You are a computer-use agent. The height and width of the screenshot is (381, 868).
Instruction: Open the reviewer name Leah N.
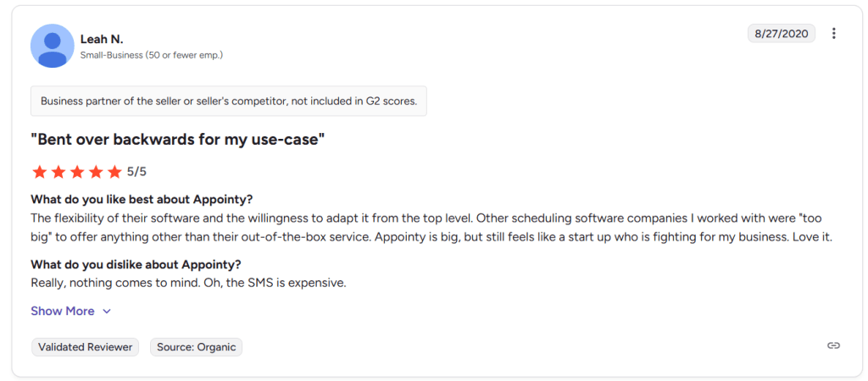pos(102,39)
